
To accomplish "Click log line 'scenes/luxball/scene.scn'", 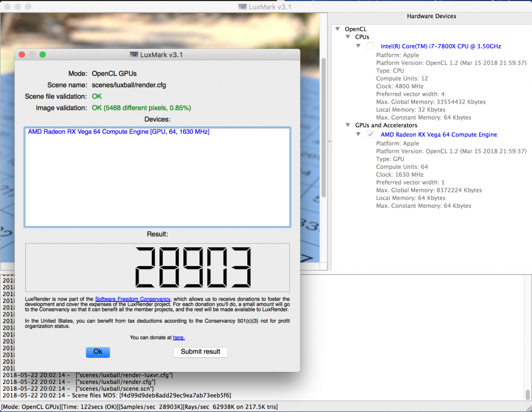I will 78,389.
